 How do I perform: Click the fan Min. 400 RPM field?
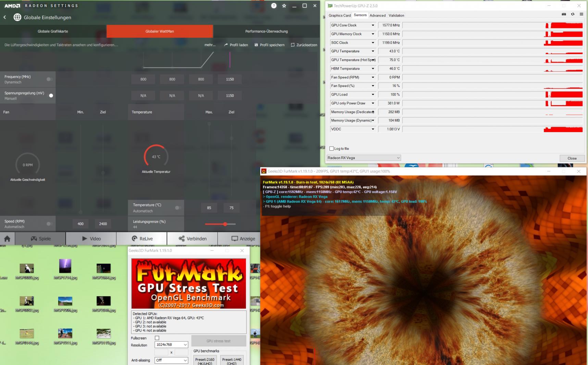point(80,224)
